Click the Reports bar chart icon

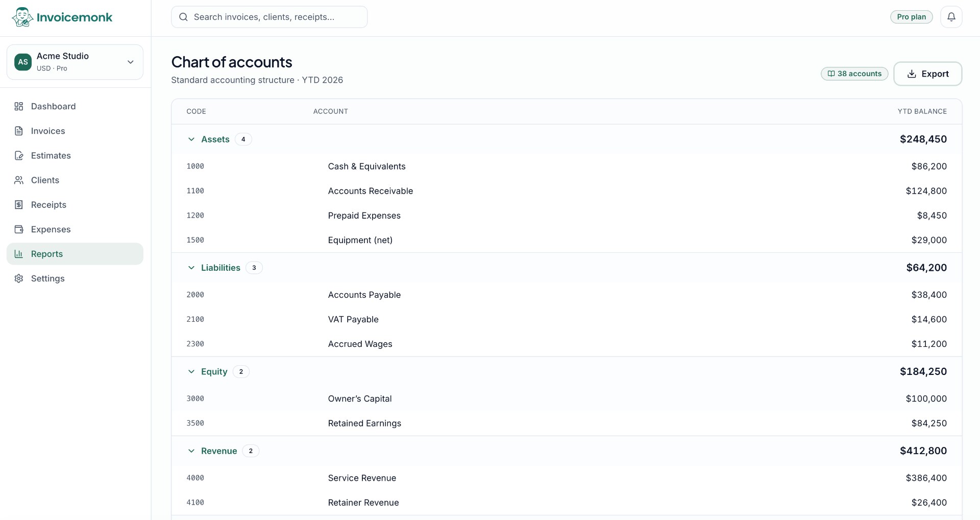(x=19, y=254)
